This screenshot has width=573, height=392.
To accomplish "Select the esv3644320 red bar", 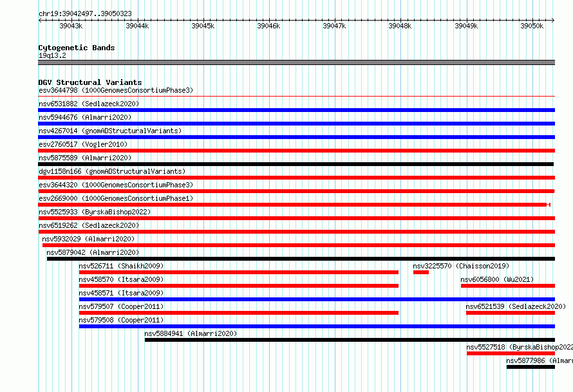I will coord(296,191).
